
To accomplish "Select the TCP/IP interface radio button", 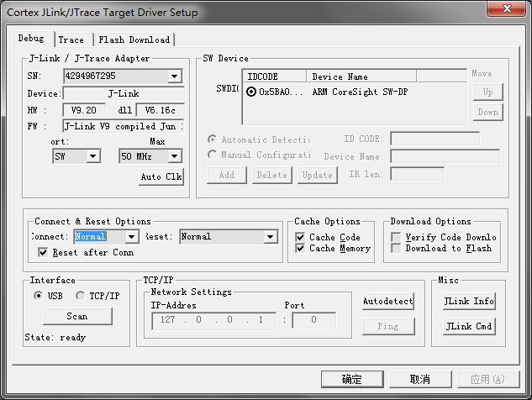I will (81, 296).
